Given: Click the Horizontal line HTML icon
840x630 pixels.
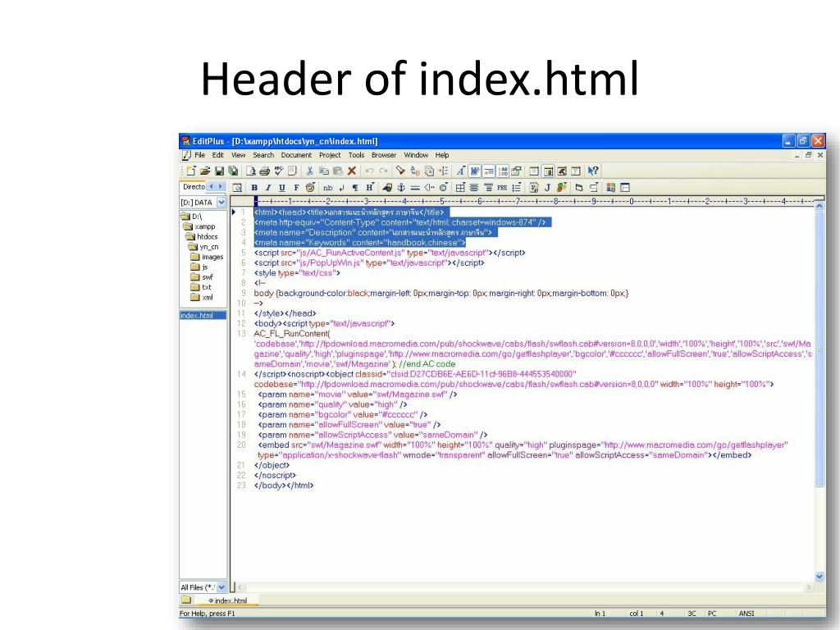Looking at the screenshot, I should coord(414,188).
